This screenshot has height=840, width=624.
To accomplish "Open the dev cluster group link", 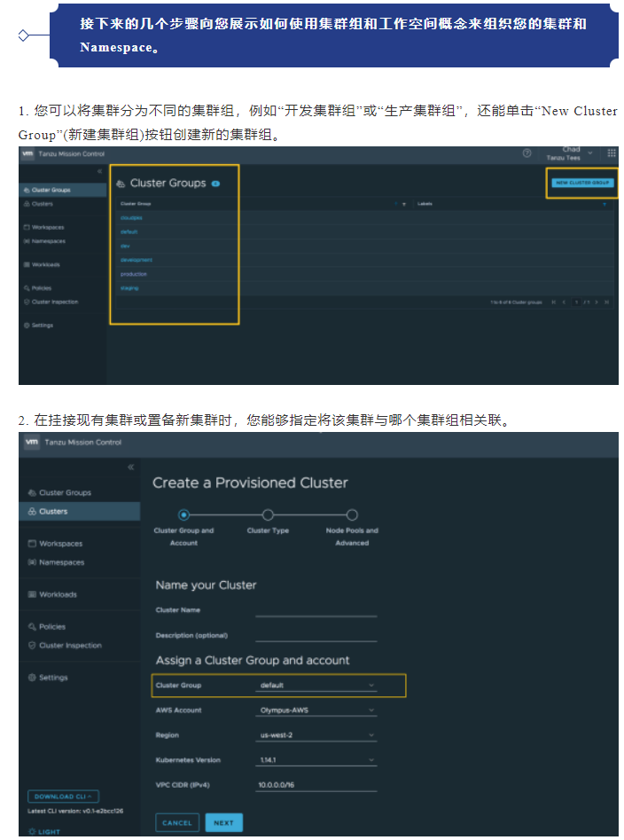I will pyautogui.click(x=125, y=246).
